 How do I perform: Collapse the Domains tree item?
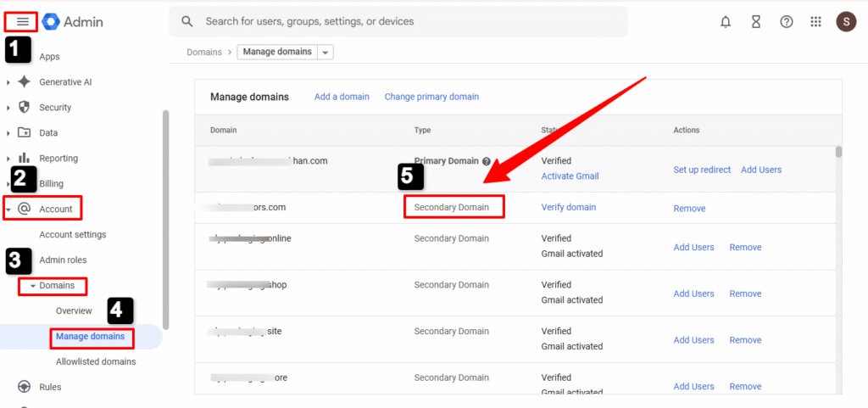(33, 286)
